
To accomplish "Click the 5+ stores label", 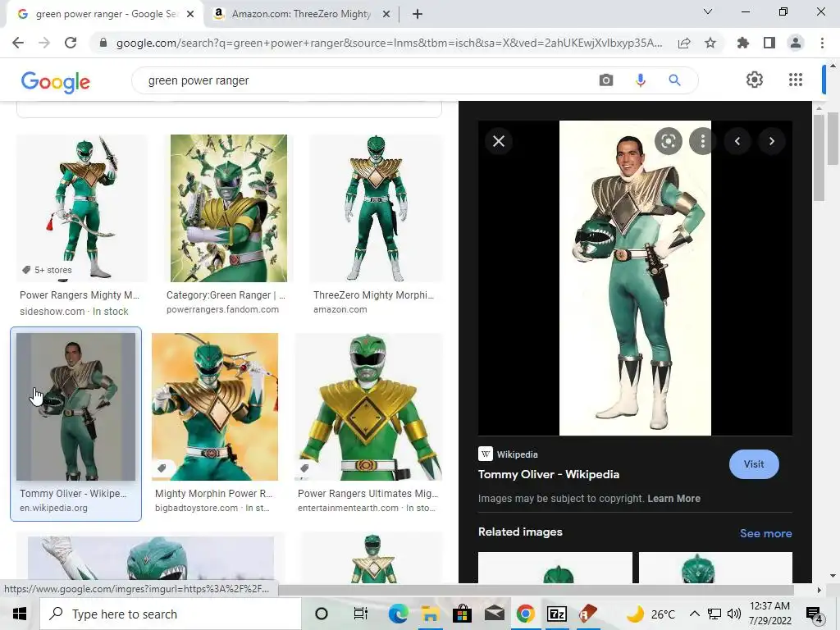I will click(x=47, y=270).
